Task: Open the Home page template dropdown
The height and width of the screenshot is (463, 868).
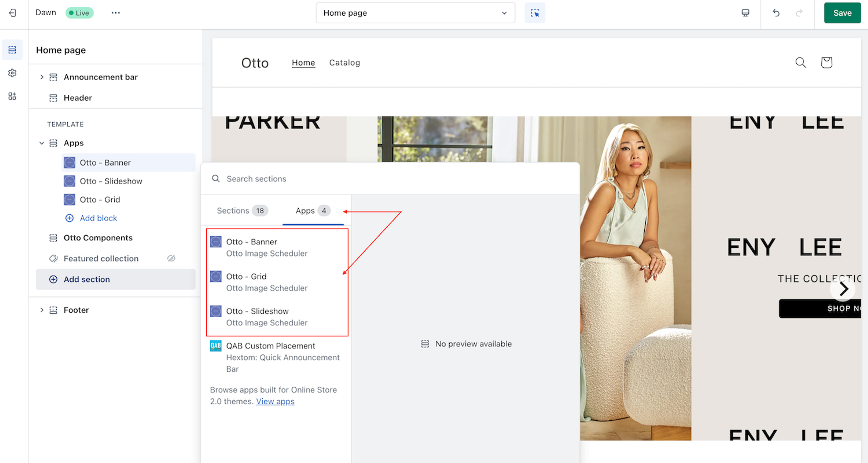Action: 415,13
